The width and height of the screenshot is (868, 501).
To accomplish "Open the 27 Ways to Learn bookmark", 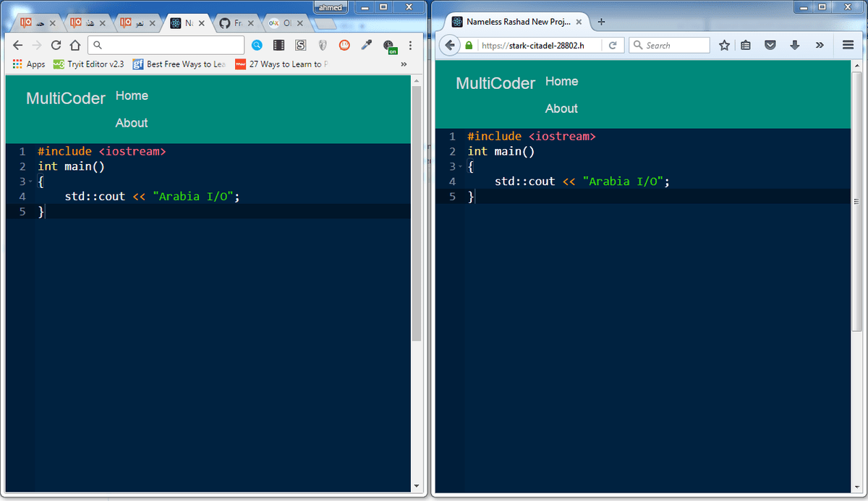I will (281, 64).
